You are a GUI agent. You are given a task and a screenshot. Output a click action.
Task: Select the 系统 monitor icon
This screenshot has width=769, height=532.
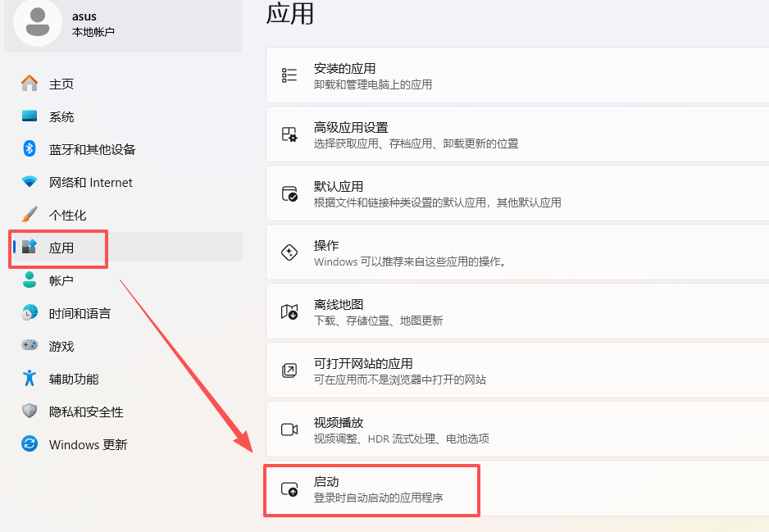(x=30, y=116)
